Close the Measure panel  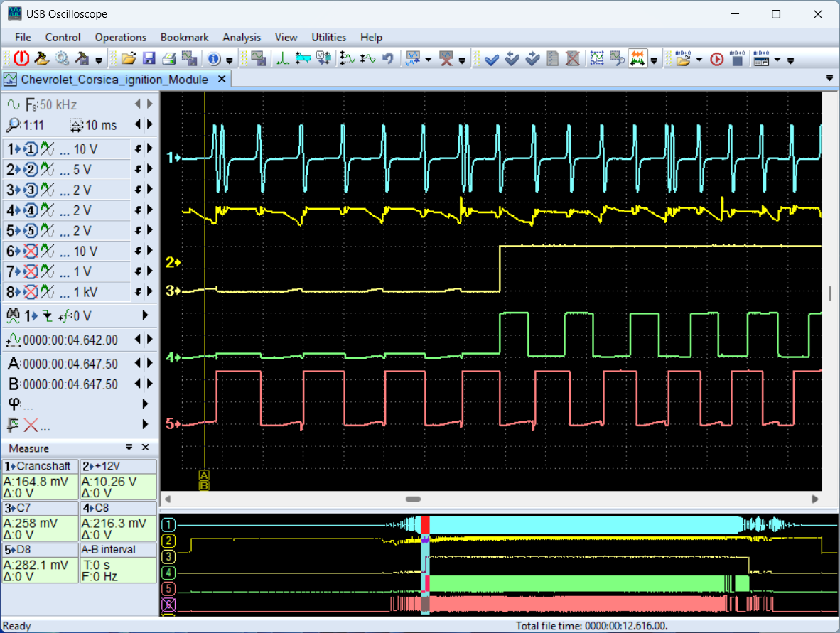[145, 447]
